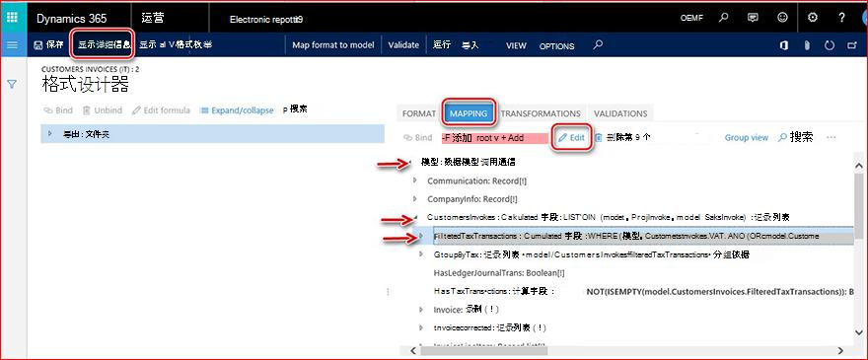The height and width of the screenshot is (360, 868).
Task: Click the pane splitter handle dots
Action: pos(388,291)
